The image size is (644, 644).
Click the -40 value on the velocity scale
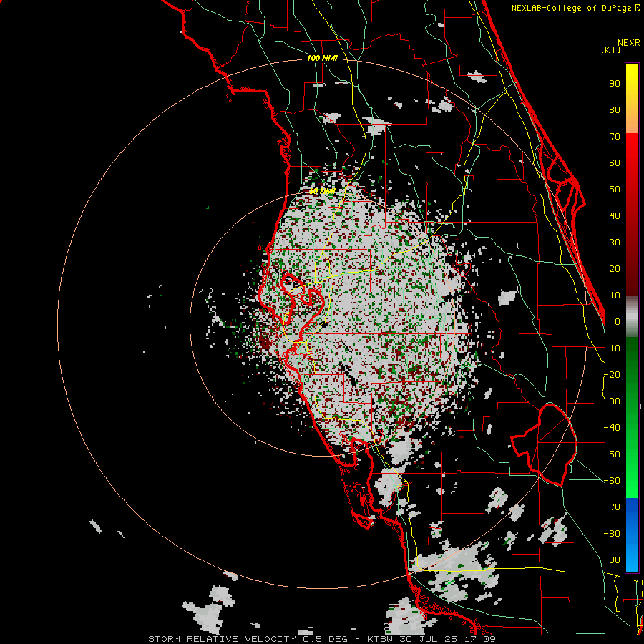click(612, 428)
